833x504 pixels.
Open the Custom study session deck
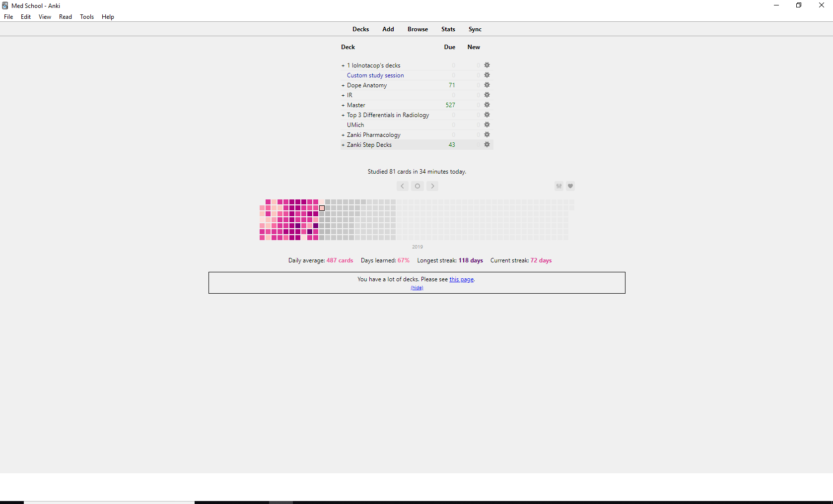pos(375,75)
